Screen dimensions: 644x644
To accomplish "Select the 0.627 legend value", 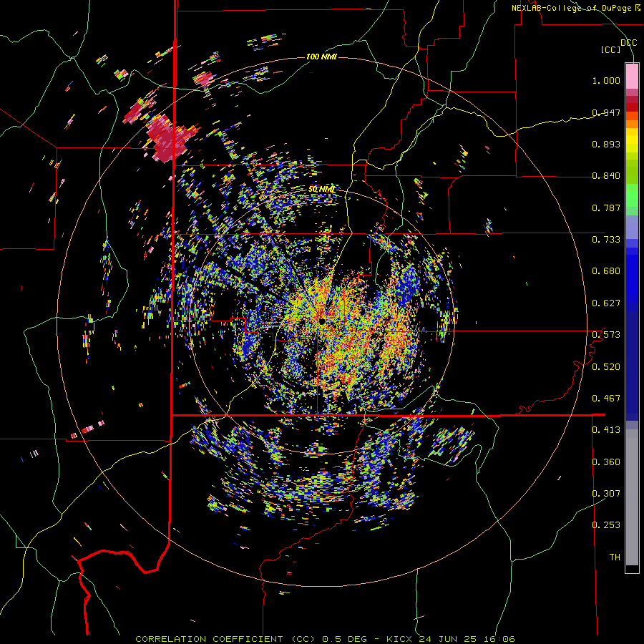I will 606,303.
